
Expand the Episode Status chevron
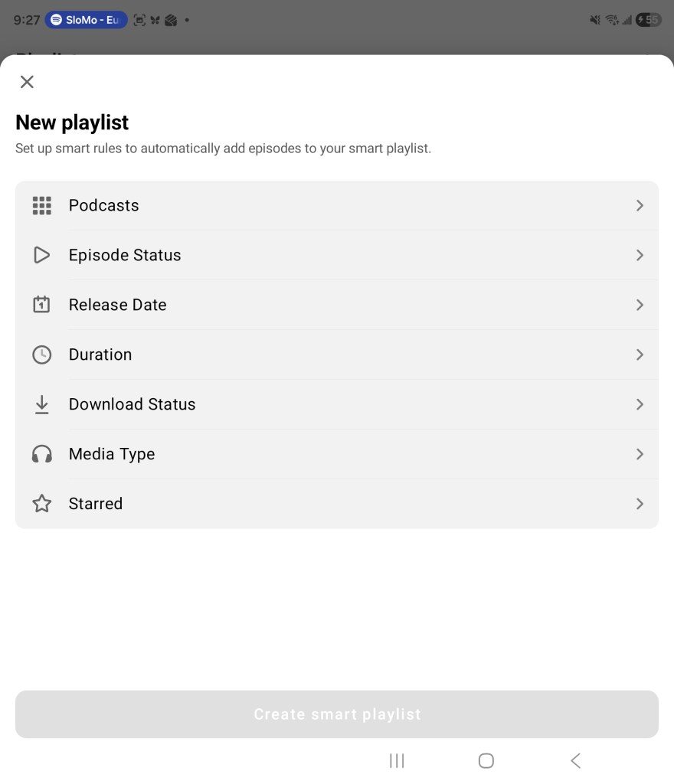tap(640, 255)
